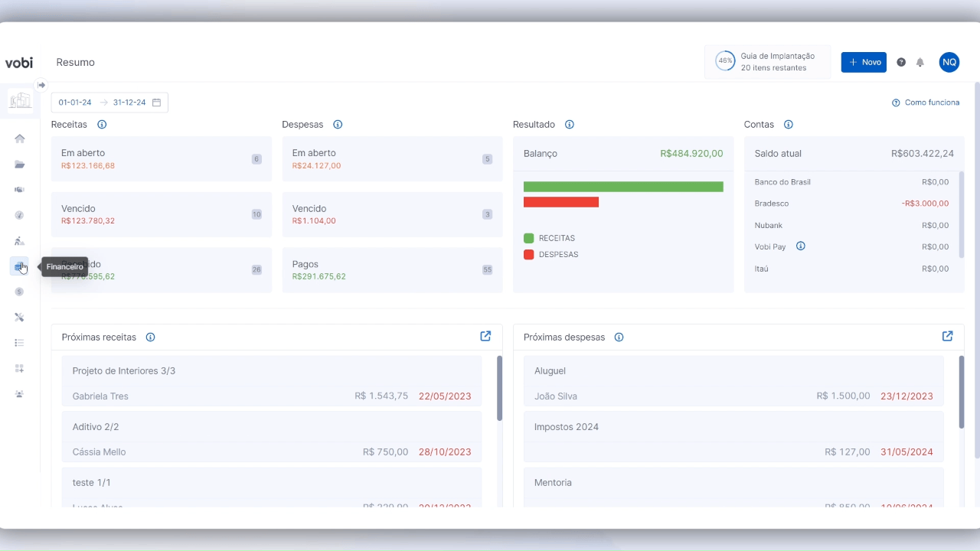
Task: Open the Receitas Vencido card
Action: [162, 214]
